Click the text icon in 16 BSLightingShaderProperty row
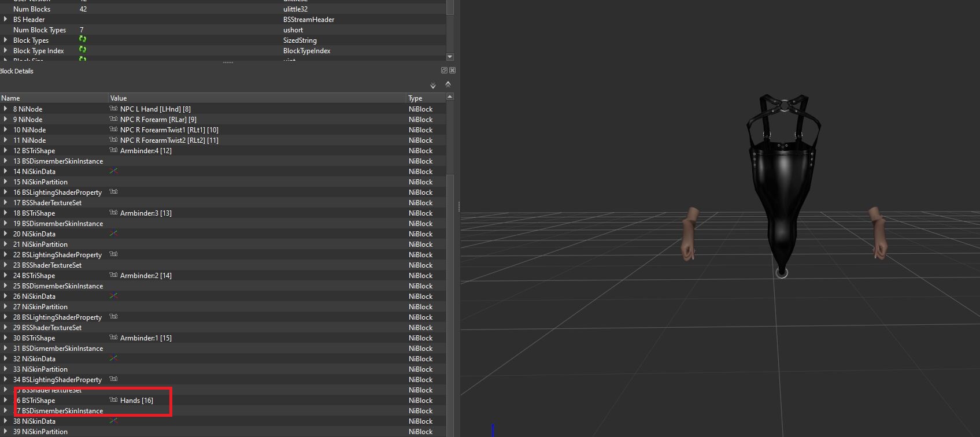The image size is (980, 437). pyautogui.click(x=113, y=191)
